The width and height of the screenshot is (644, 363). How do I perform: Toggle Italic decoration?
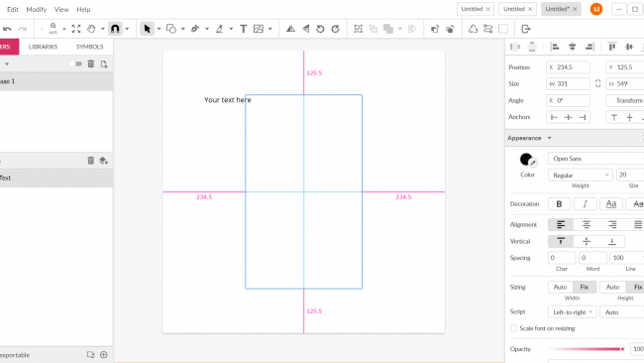[x=585, y=204]
